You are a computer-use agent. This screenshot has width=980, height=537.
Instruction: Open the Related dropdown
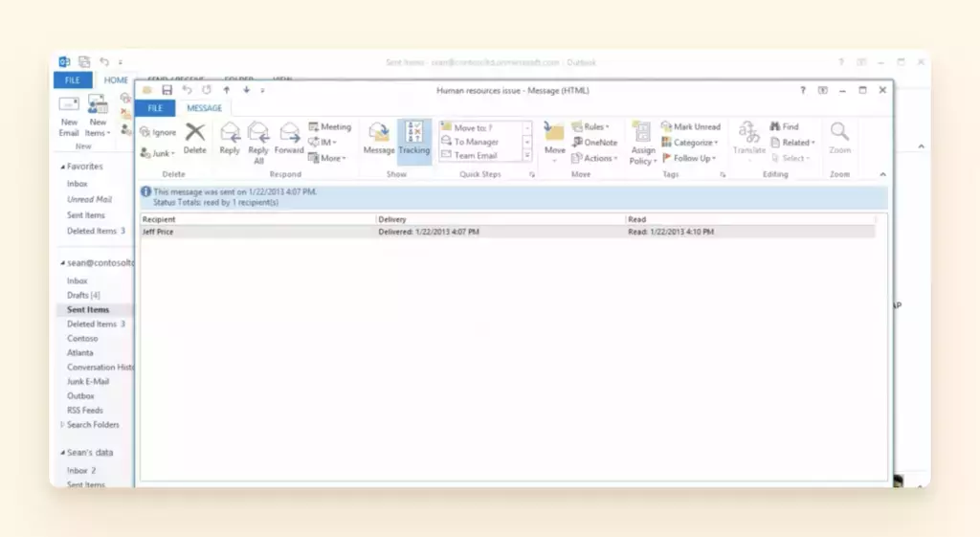point(792,142)
